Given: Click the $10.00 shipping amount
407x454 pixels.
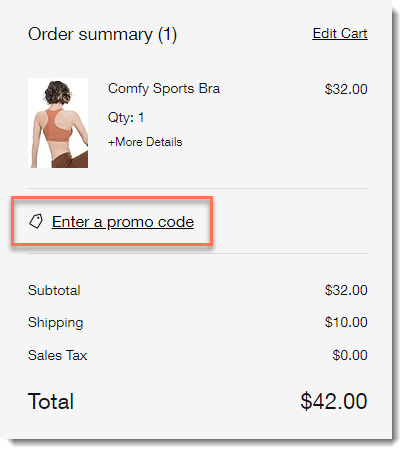Looking at the screenshot, I should tap(346, 322).
